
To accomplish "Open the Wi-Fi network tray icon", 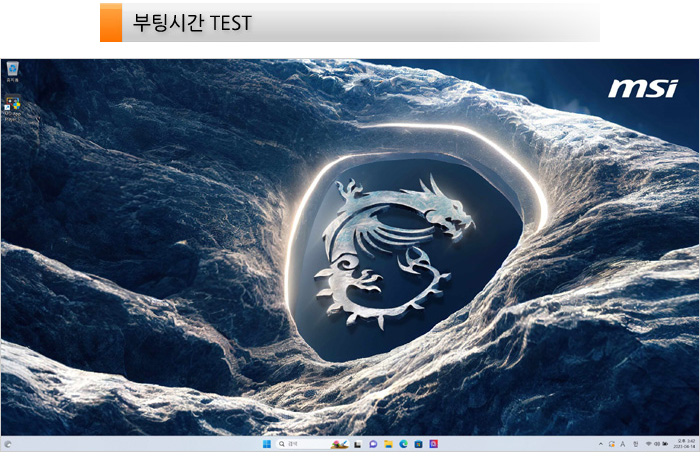I will (x=649, y=444).
